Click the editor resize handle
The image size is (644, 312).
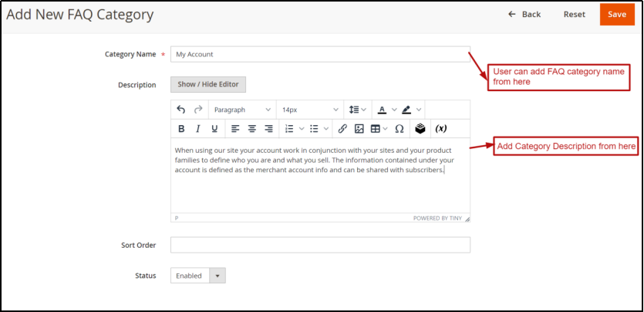coord(467,219)
